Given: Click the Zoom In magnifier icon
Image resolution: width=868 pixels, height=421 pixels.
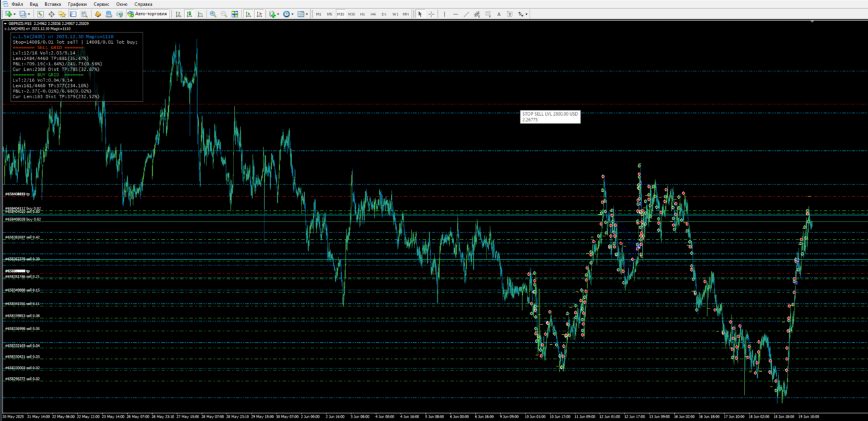Looking at the screenshot, I should coord(213,13).
